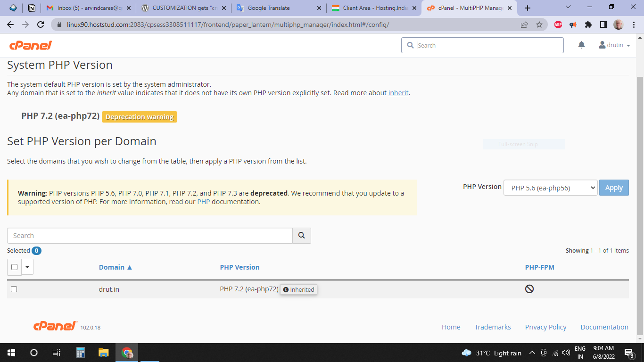Open Cortana search circle on taskbar

point(34,353)
